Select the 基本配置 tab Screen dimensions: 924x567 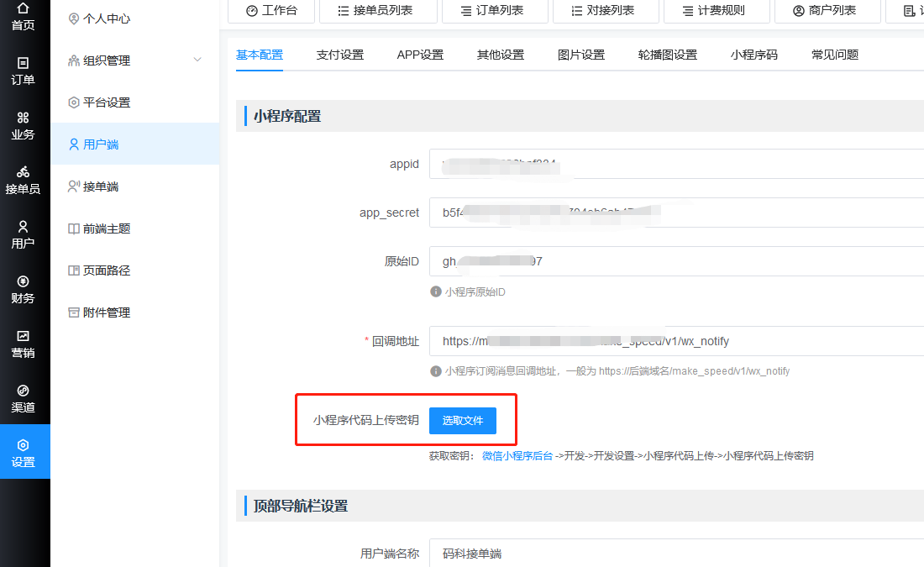tap(260, 55)
